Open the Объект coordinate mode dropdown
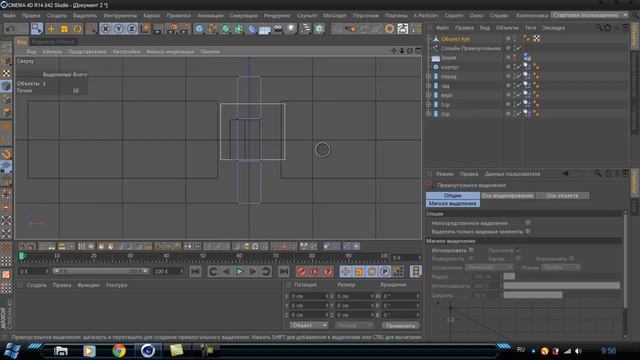 tap(309, 325)
